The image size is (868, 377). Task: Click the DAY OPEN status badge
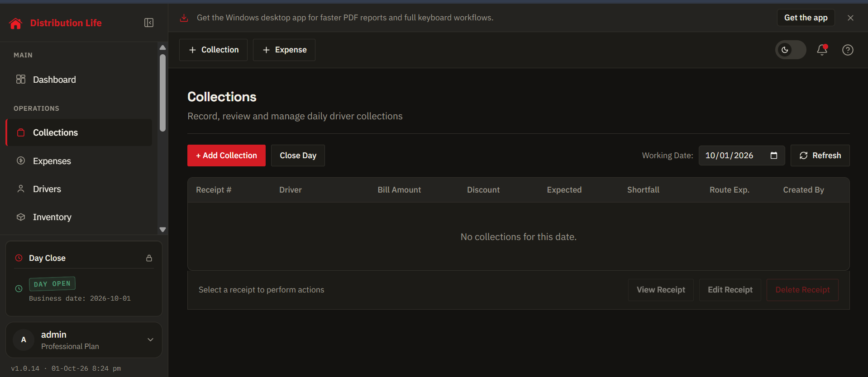pyautogui.click(x=52, y=284)
